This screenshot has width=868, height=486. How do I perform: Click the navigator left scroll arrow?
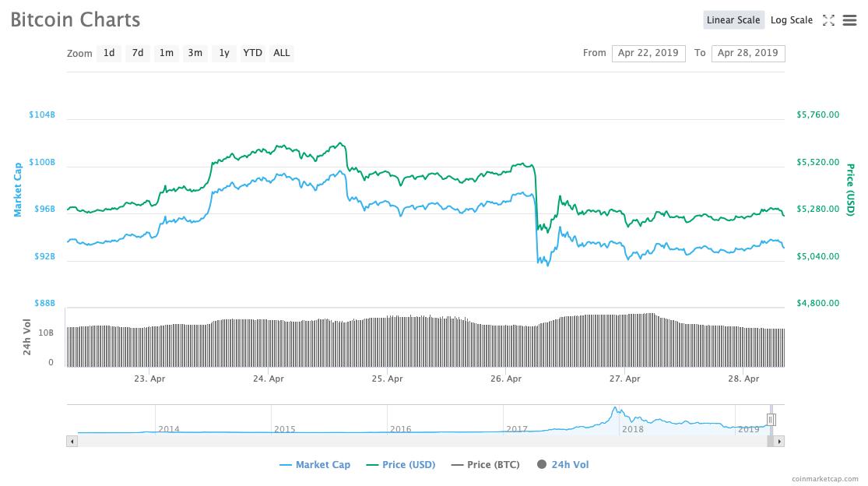coord(72,441)
